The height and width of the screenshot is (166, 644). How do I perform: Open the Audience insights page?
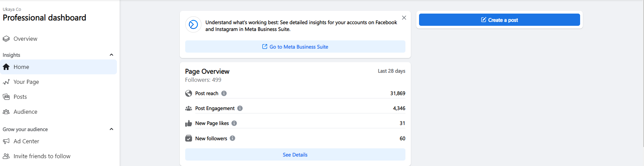(25, 112)
